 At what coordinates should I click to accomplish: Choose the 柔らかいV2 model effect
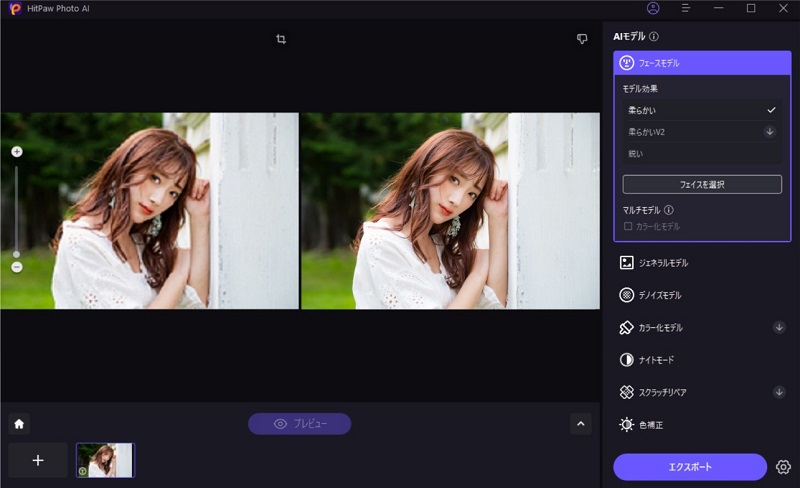pos(702,132)
